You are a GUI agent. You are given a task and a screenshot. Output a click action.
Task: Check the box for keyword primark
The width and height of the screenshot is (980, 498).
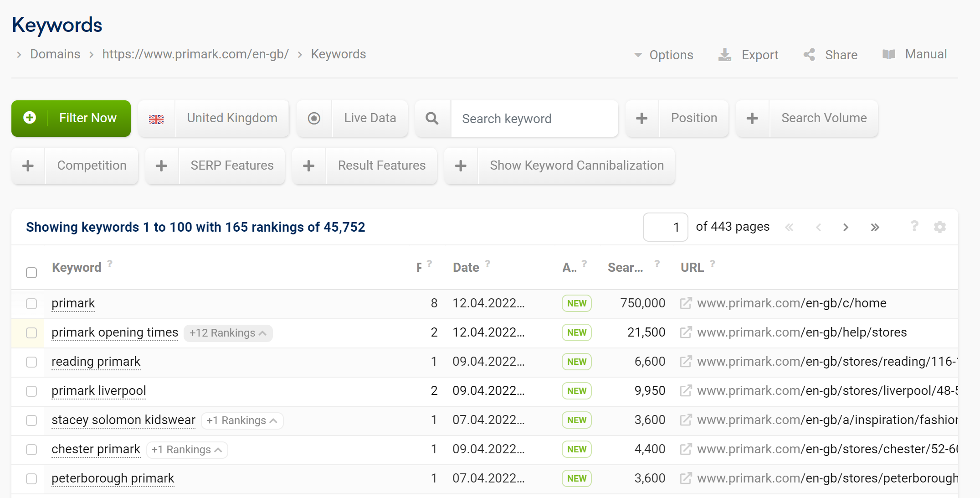coord(31,304)
